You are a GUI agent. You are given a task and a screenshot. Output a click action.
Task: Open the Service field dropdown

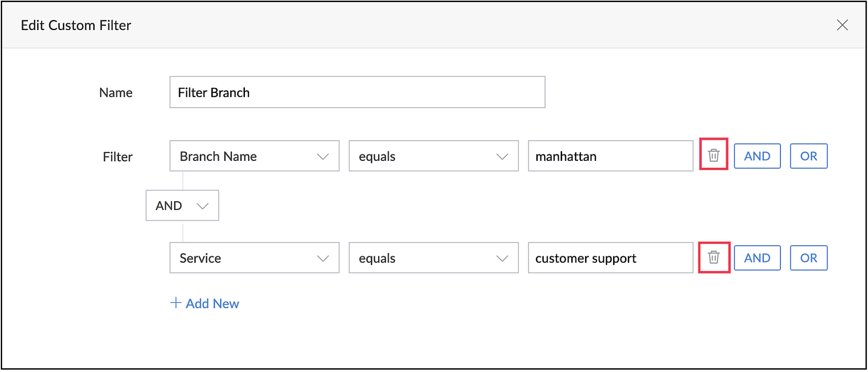point(254,258)
